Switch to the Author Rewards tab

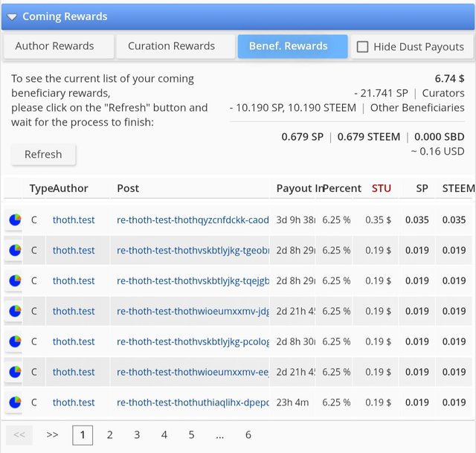55,46
